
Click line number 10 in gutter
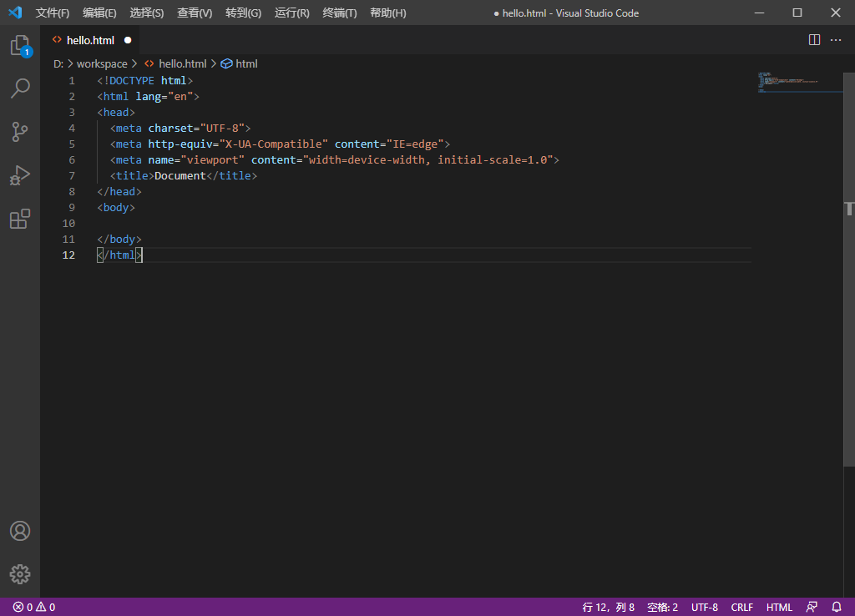(68, 223)
